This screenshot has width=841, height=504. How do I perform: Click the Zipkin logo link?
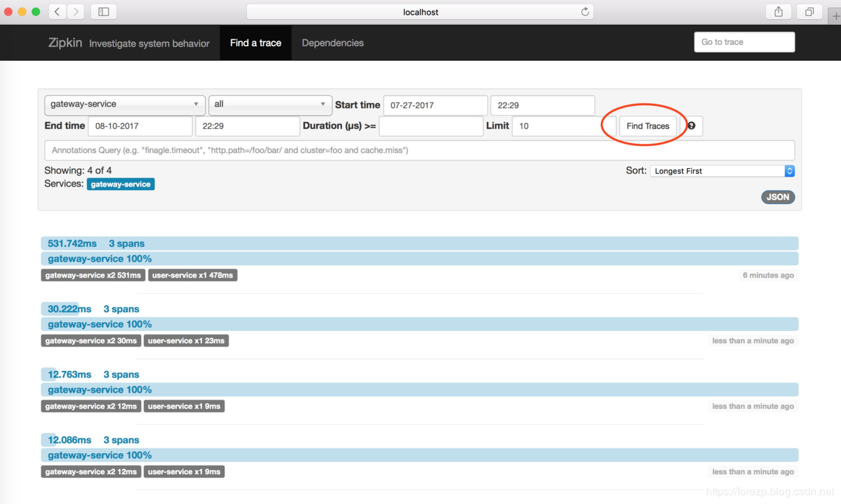tap(65, 43)
